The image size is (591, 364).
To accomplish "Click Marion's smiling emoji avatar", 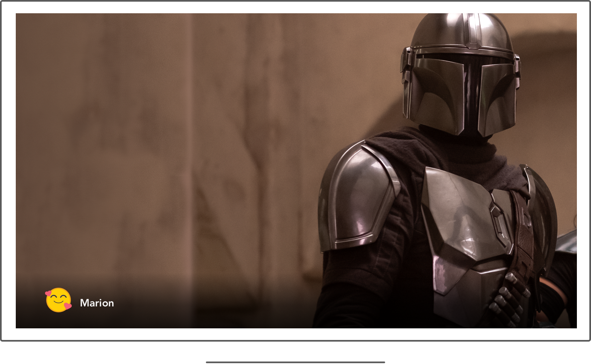I will 59,300.
